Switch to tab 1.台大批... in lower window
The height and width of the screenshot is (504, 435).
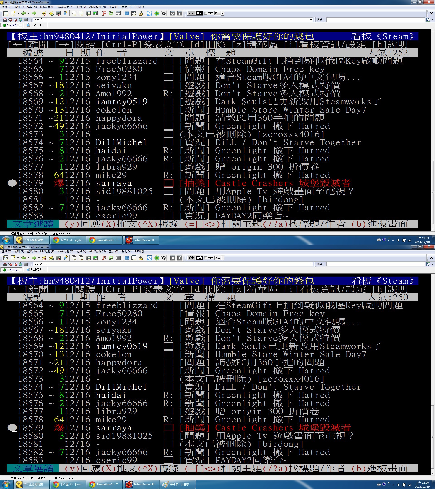coord(11,270)
